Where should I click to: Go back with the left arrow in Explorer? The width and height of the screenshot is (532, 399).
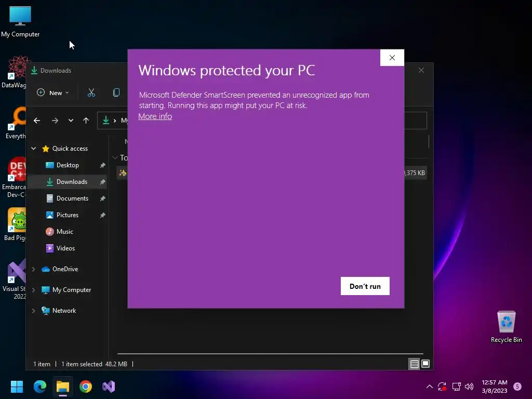click(37, 121)
